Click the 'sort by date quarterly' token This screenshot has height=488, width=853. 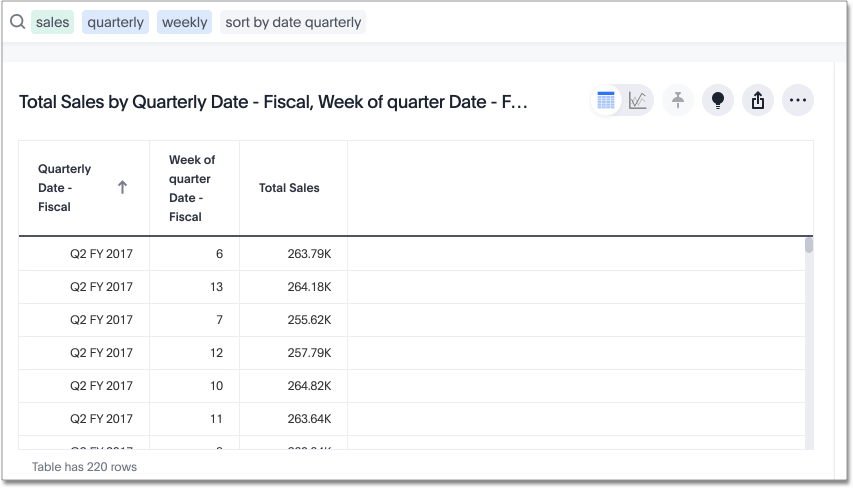point(293,22)
